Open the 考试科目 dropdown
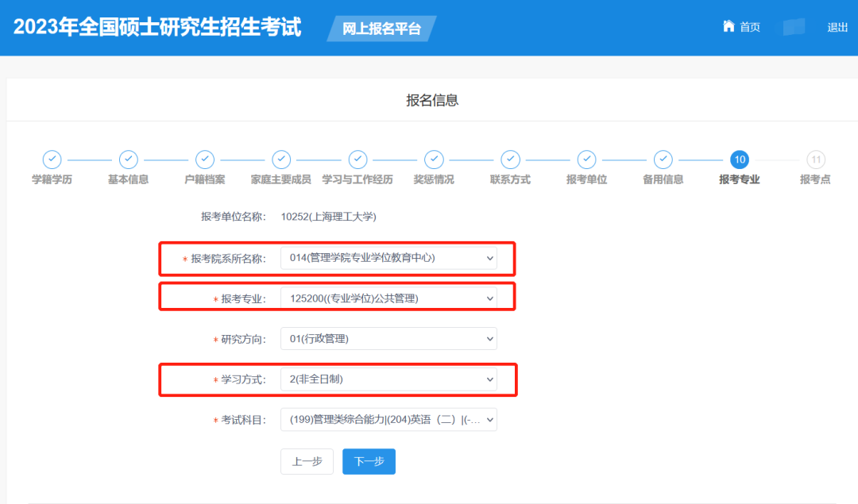 388,420
